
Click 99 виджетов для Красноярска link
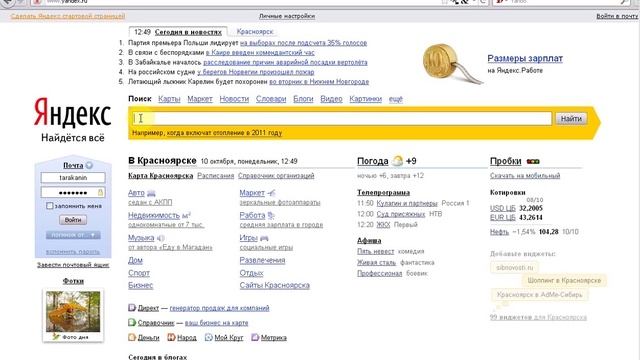coord(538,317)
